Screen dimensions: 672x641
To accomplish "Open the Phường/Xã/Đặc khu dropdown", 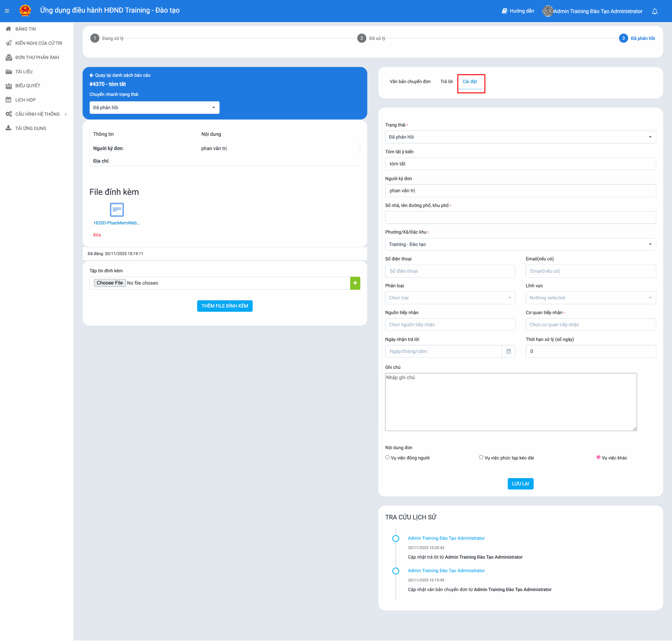I will [520, 244].
